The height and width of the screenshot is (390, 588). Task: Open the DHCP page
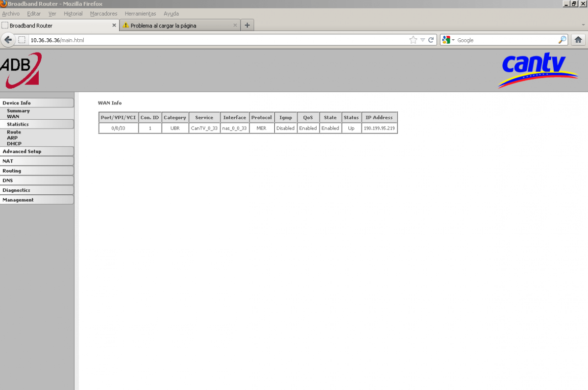pos(14,144)
